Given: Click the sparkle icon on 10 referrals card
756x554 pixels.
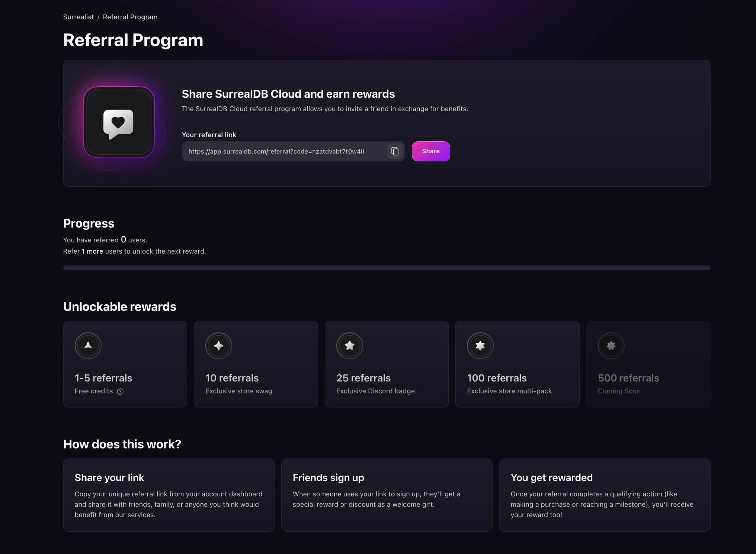Looking at the screenshot, I should pyautogui.click(x=219, y=345).
